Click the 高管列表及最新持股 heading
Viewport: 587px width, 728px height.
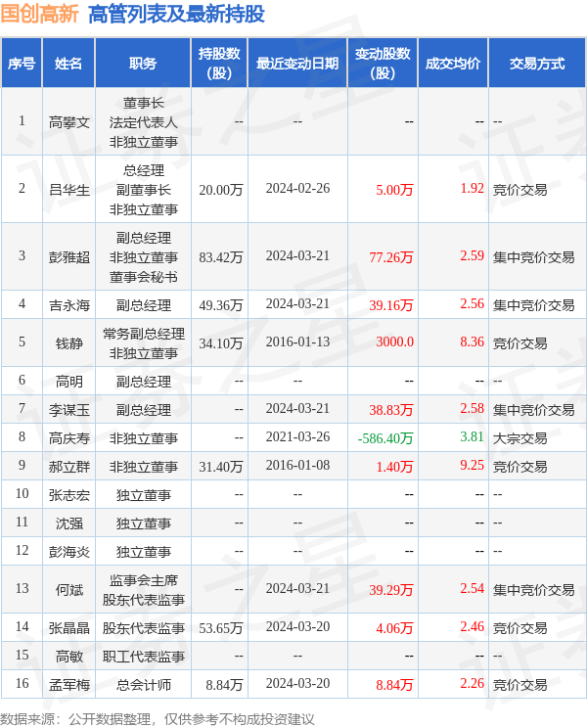(176, 14)
